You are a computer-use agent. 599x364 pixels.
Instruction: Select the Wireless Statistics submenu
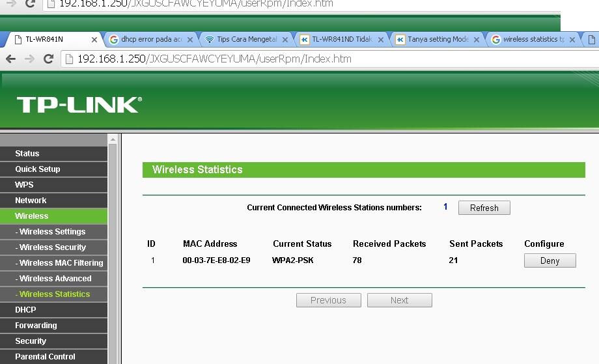pyautogui.click(x=53, y=294)
